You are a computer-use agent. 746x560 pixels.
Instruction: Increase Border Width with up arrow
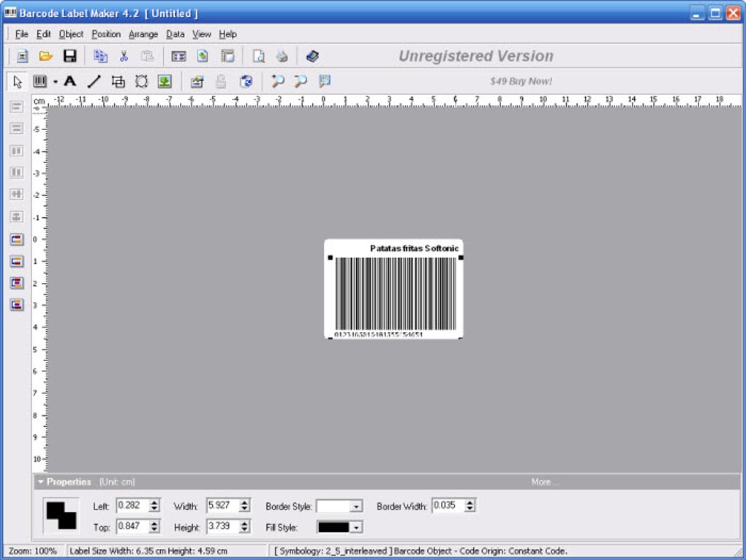point(470,502)
